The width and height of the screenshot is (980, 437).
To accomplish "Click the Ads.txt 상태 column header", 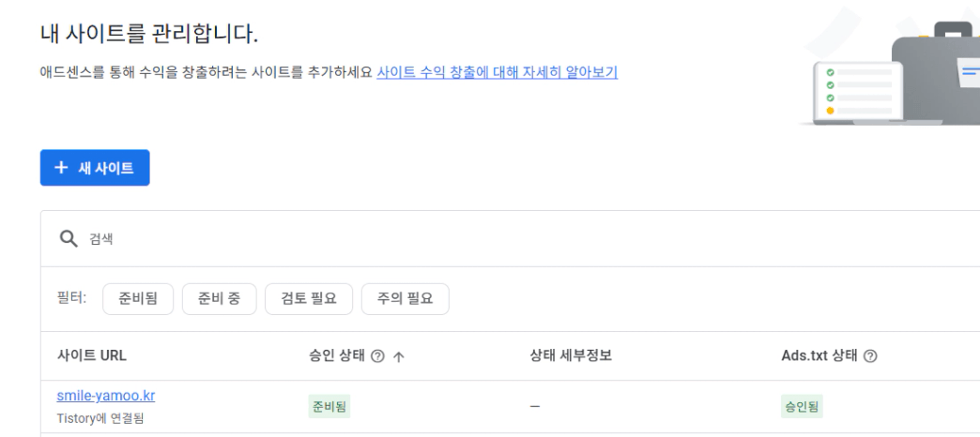I will (815, 356).
